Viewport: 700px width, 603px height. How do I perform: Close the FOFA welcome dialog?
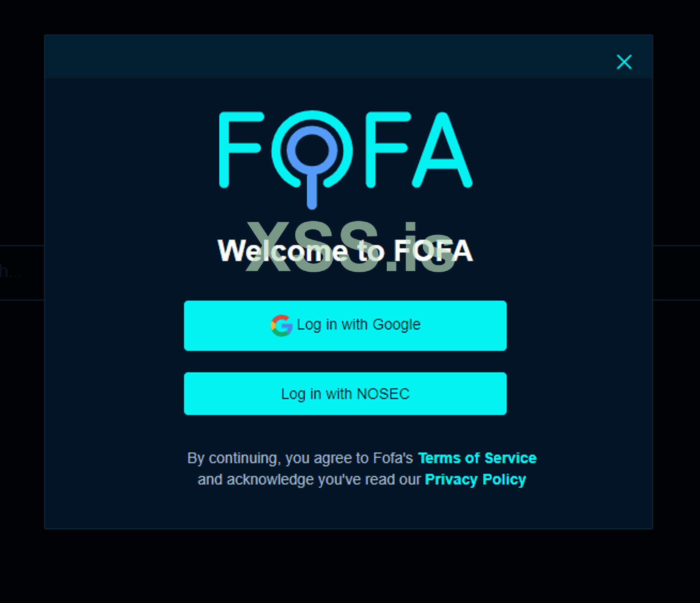coord(624,62)
